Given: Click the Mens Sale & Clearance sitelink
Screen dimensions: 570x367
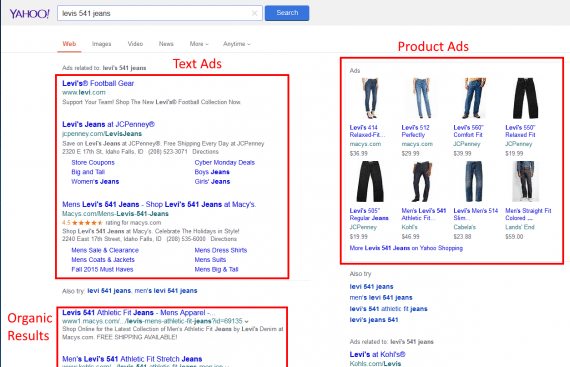Looking at the screenshot, I should click(105, 250).
